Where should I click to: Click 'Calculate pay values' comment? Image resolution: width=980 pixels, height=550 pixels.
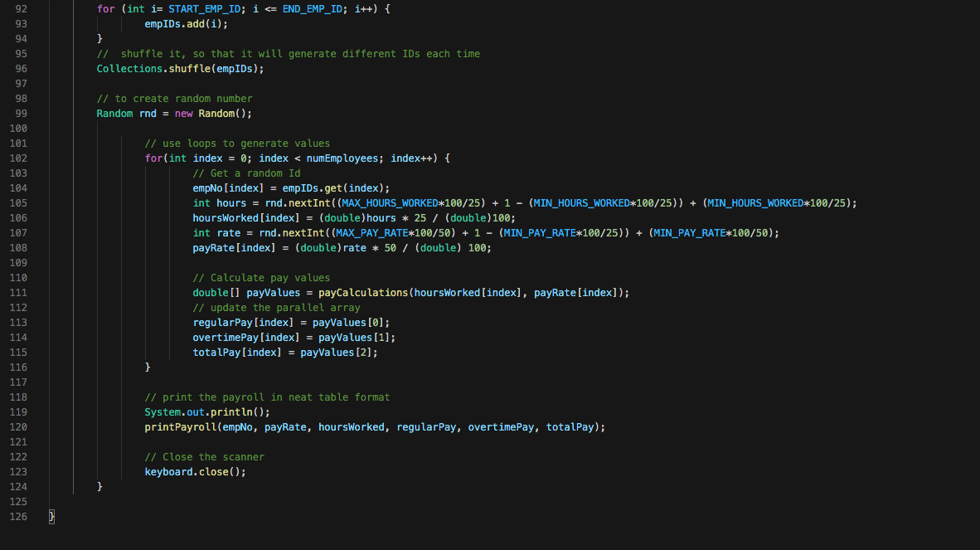261,278
